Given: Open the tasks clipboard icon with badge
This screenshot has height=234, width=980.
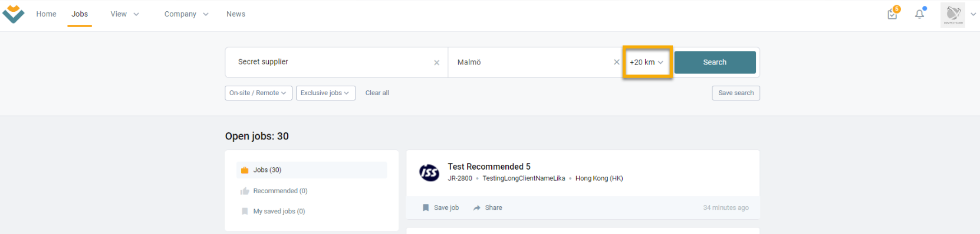Looking at the screenshot, I should click(893, 13).
